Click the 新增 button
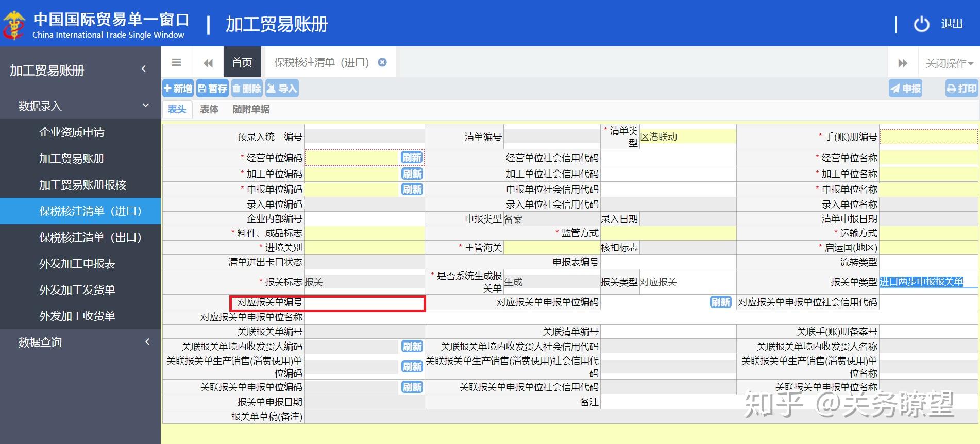This screenshot has width=980, height=444. tap(178, 88)
